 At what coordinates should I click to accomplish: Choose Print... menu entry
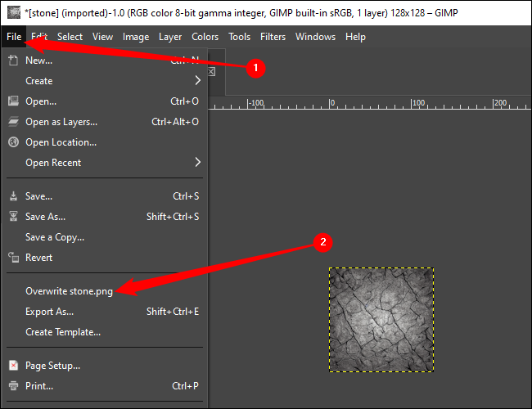coord(105,385)
